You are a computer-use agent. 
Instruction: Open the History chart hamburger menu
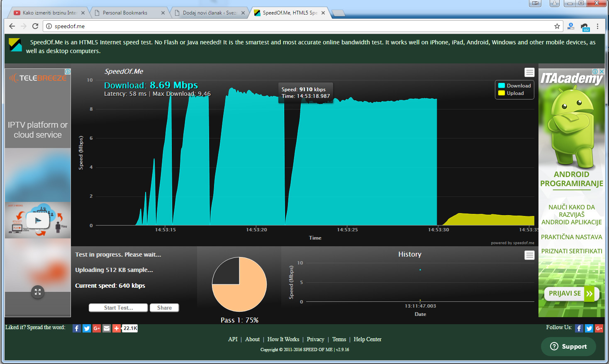pyautogui.click(x=529, y=255)
